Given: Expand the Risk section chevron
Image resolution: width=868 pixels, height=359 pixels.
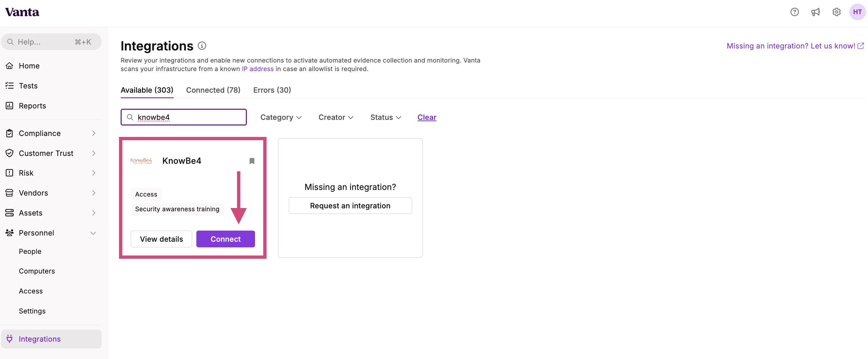Looking at the screenshot, I should pos(94,173).
